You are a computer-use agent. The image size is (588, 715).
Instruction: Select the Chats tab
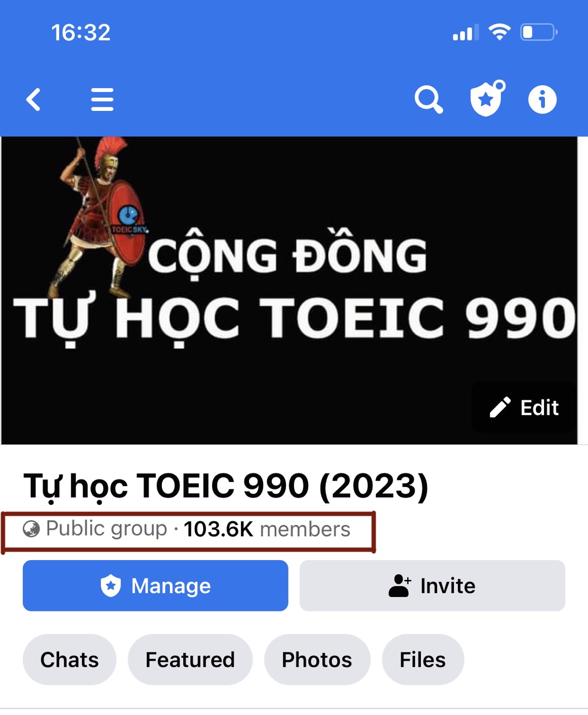coord(69,660)
